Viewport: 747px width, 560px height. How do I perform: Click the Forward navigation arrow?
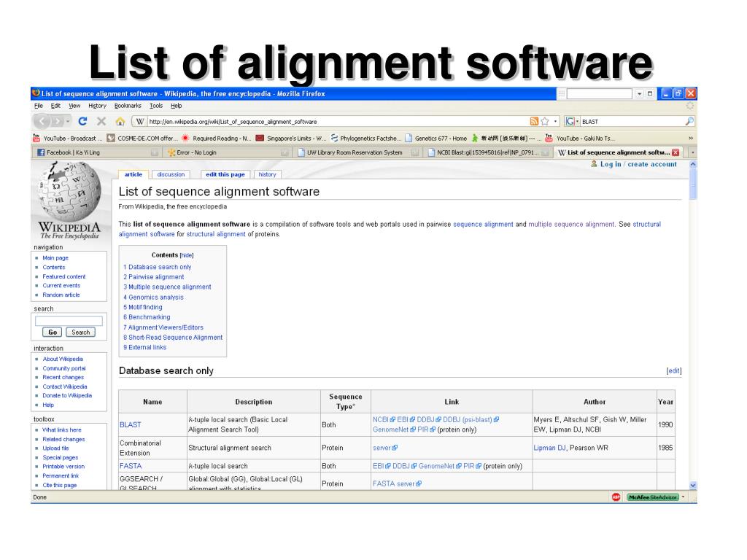pos(58,122)
